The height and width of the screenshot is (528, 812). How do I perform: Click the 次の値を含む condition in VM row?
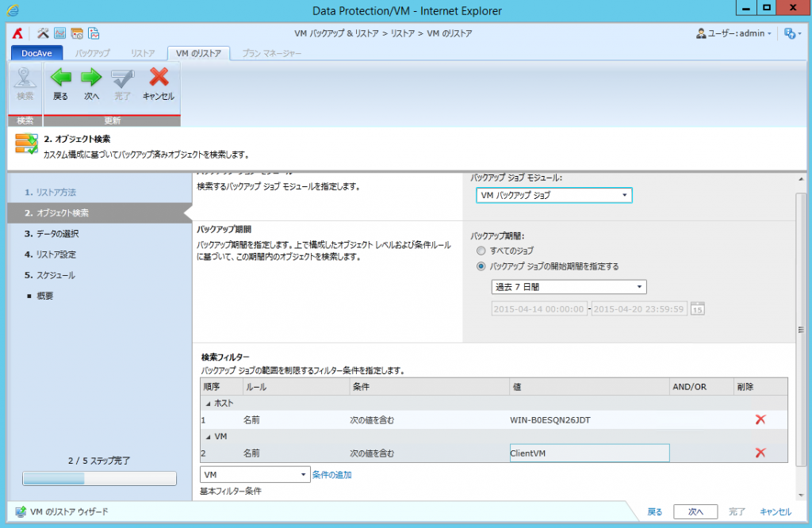tap(372, 453)
